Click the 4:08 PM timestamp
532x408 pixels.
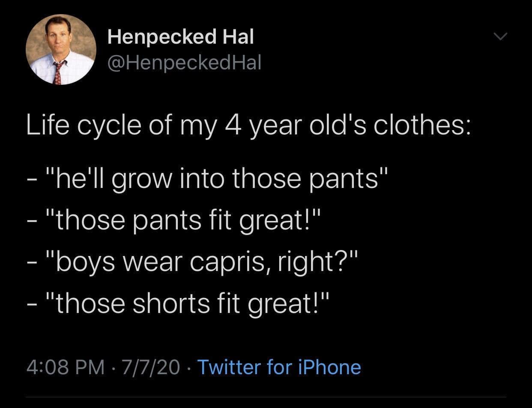point(65,367)
